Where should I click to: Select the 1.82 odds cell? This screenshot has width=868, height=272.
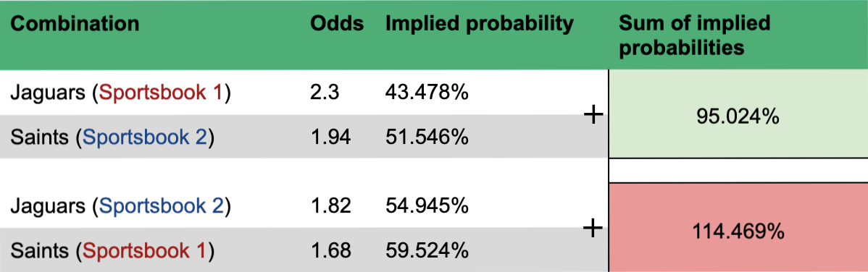coord(330,206)
